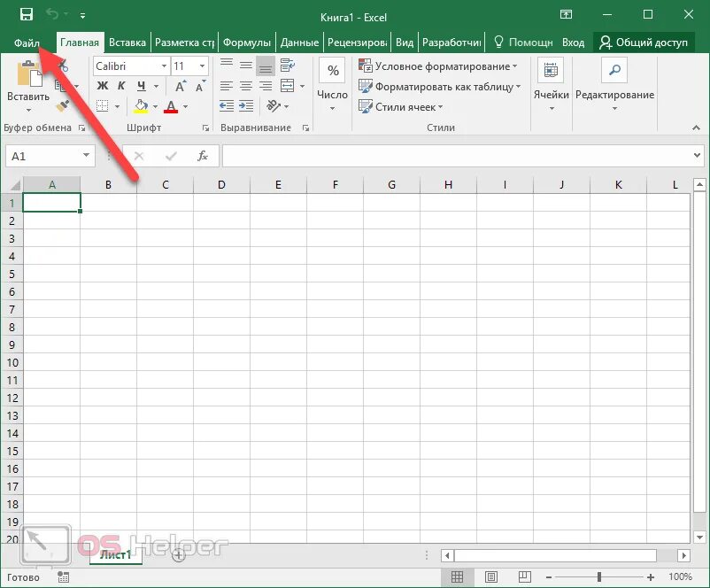Click the macro record icon in status bar
This screenshot has width=710, height=588.
(x=64, y=577)
